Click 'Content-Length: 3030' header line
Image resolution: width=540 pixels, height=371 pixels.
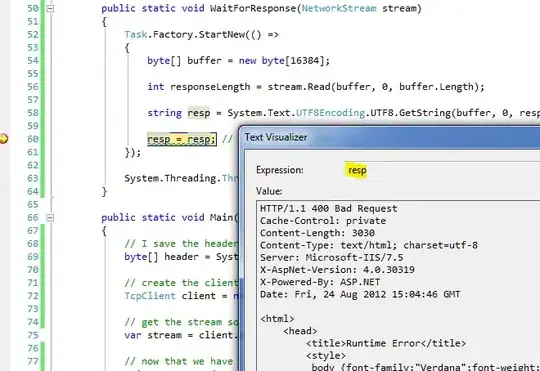[317, 233]
